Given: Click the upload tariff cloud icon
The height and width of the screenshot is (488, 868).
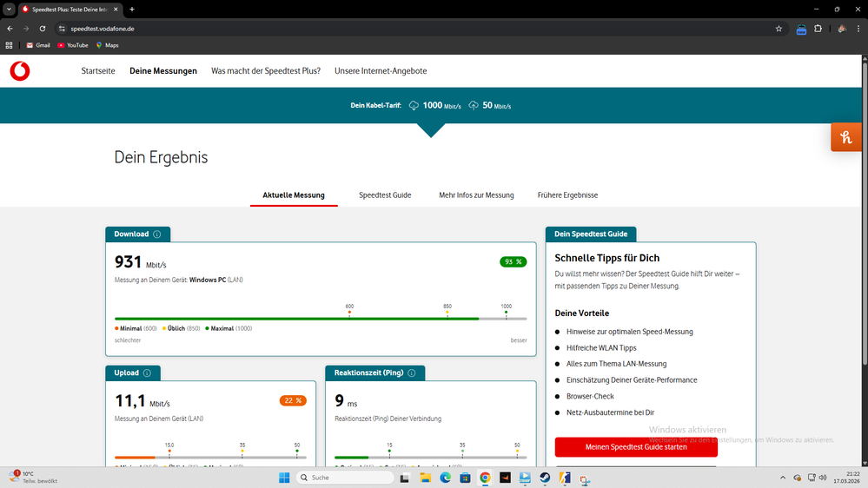Looking at the screenshot, I should tap(474, 106).
